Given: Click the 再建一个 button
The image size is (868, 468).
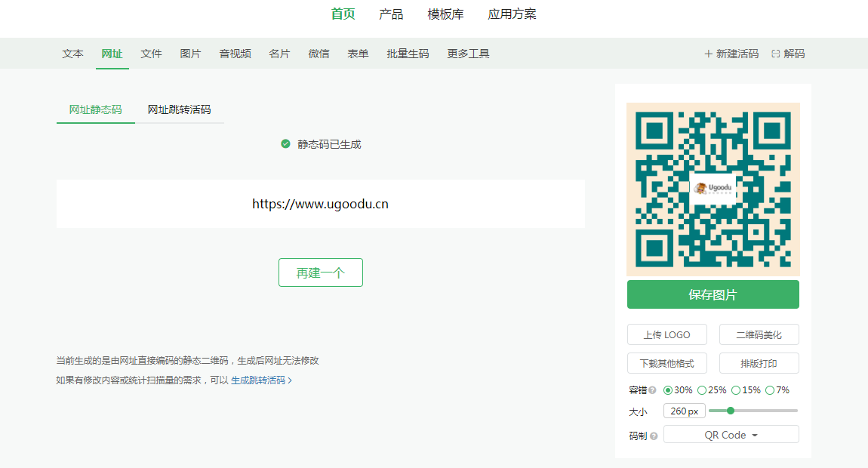Looking at the screenshot, I should (321, 272).
